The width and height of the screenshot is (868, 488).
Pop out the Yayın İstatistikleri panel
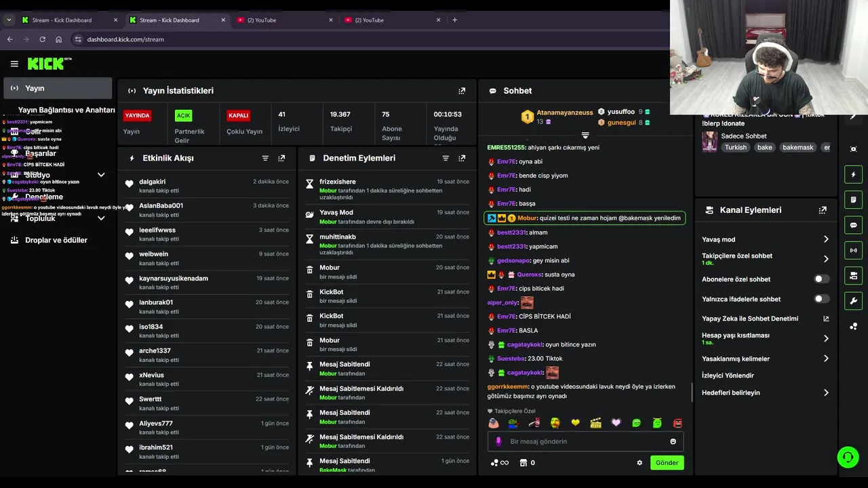(462, 91)
